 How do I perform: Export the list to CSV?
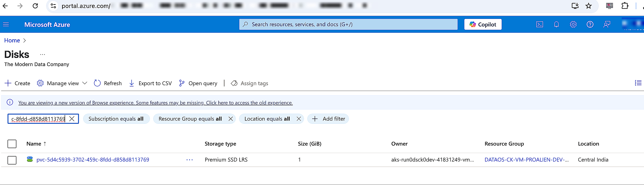click(x=150, y=83)
